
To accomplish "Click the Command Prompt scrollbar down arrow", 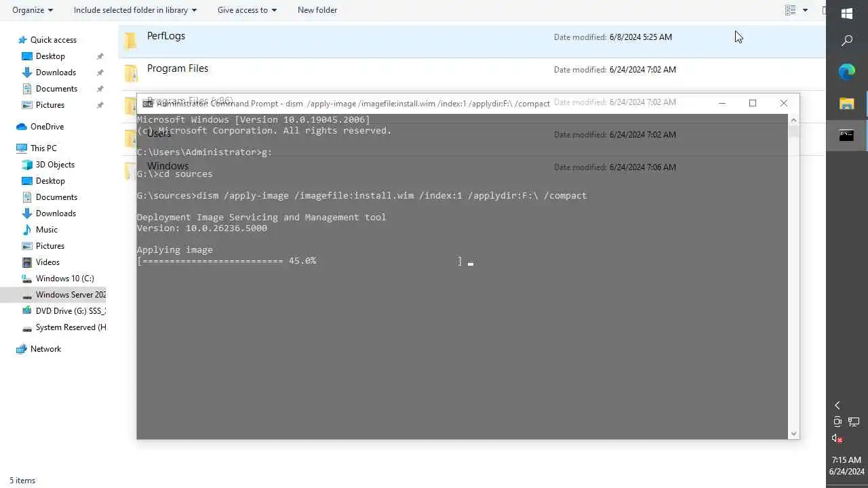I will (x=793, y=433).
